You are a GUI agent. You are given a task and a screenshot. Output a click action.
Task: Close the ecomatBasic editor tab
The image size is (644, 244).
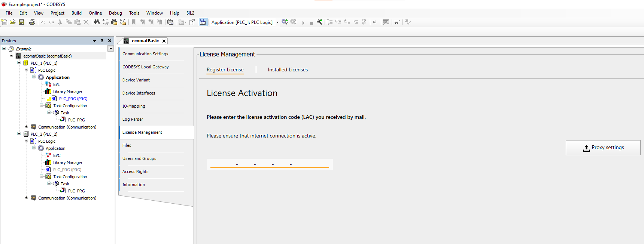tap(164, 41)
